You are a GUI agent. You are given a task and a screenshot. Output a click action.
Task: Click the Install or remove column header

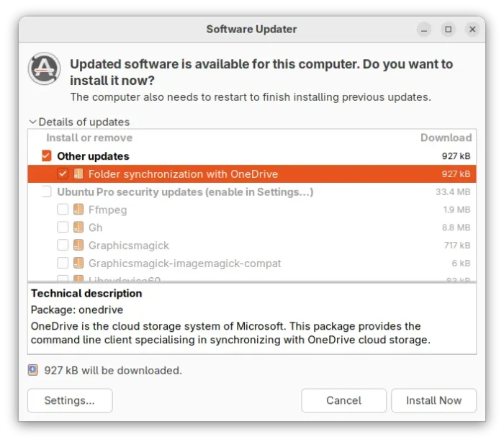pyautogui.click(x=89, y=137)
